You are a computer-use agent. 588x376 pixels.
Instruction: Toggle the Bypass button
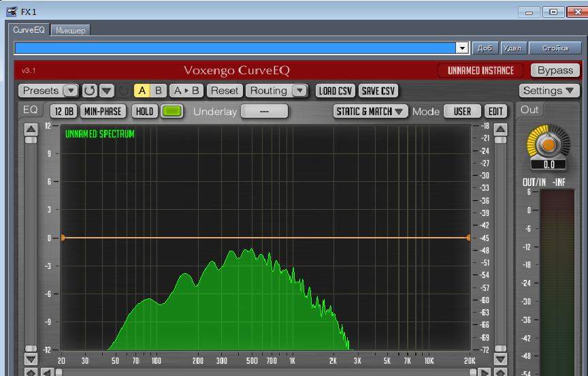pyautogui.click(x=555, y=70)
